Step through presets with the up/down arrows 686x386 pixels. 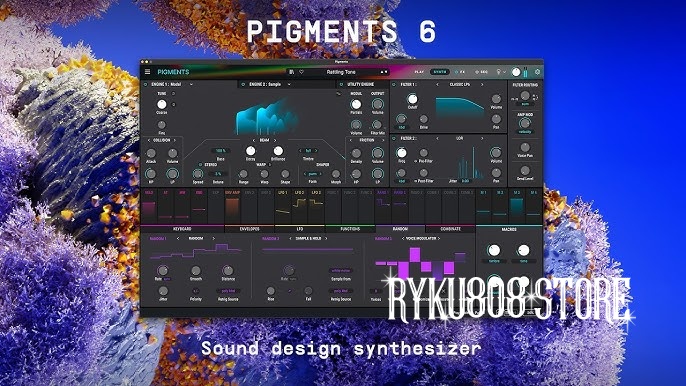pyautogui.click(x=384, y=72)
